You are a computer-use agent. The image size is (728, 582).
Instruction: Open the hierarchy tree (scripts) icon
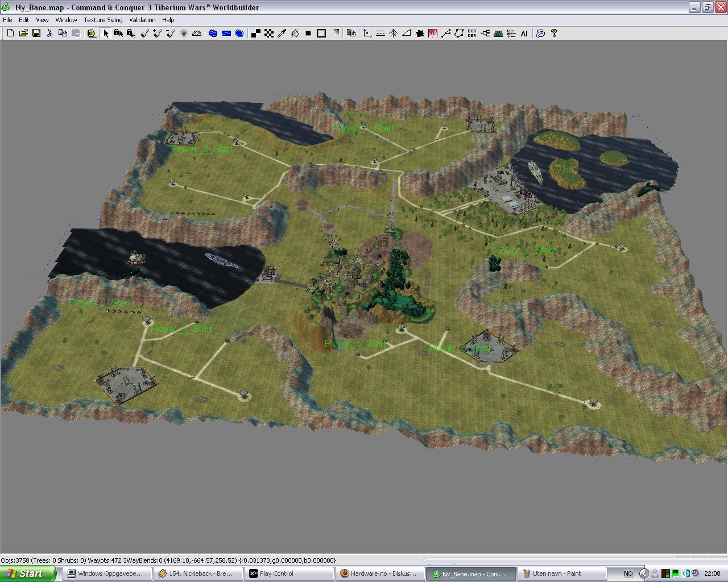485,34
